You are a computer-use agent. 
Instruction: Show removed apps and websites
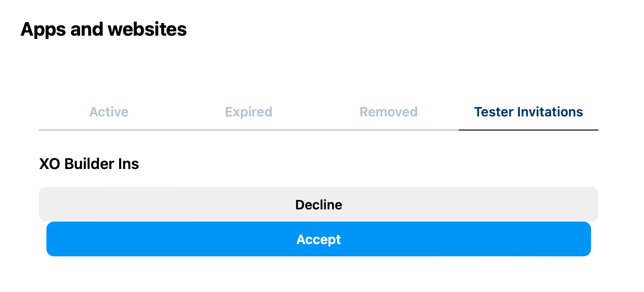pyautogui.click(x=388, y=112)
